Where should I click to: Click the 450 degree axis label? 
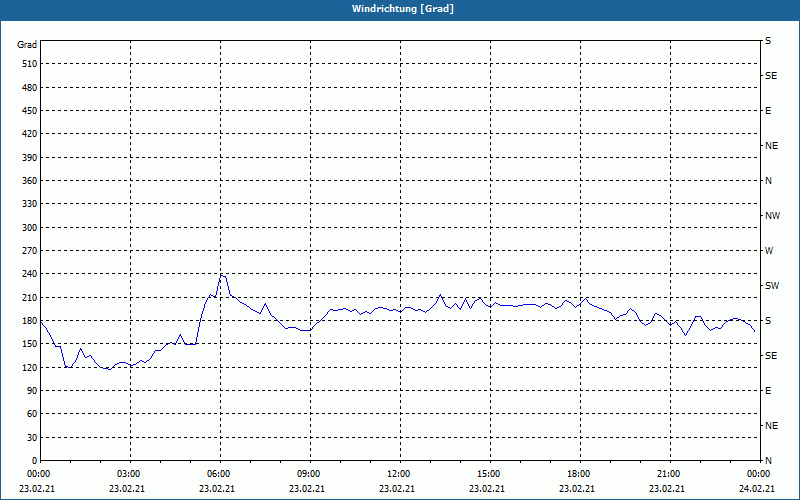(30, 111)
